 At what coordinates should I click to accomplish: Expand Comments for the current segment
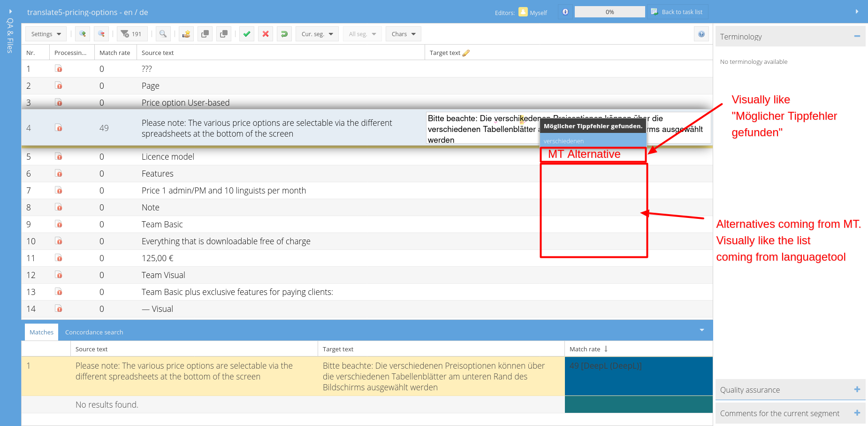pos(857,413)
